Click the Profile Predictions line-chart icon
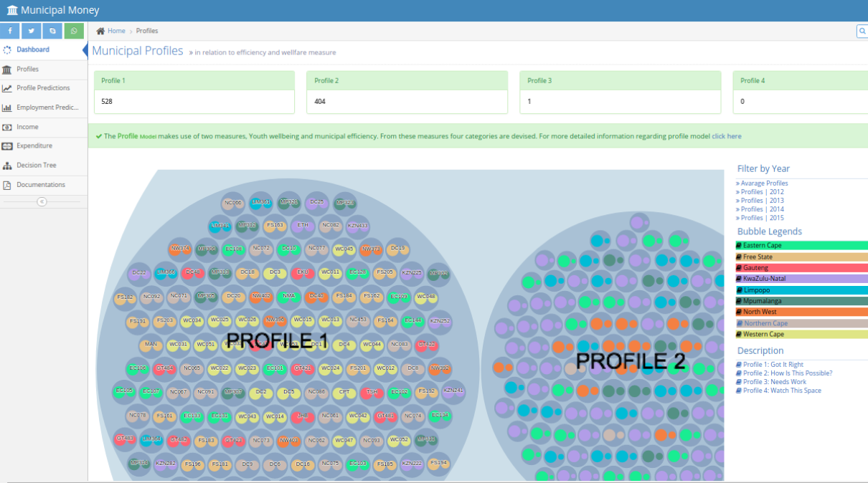The width and height of the screenshot is (868, 483). [x=7, y=88]
